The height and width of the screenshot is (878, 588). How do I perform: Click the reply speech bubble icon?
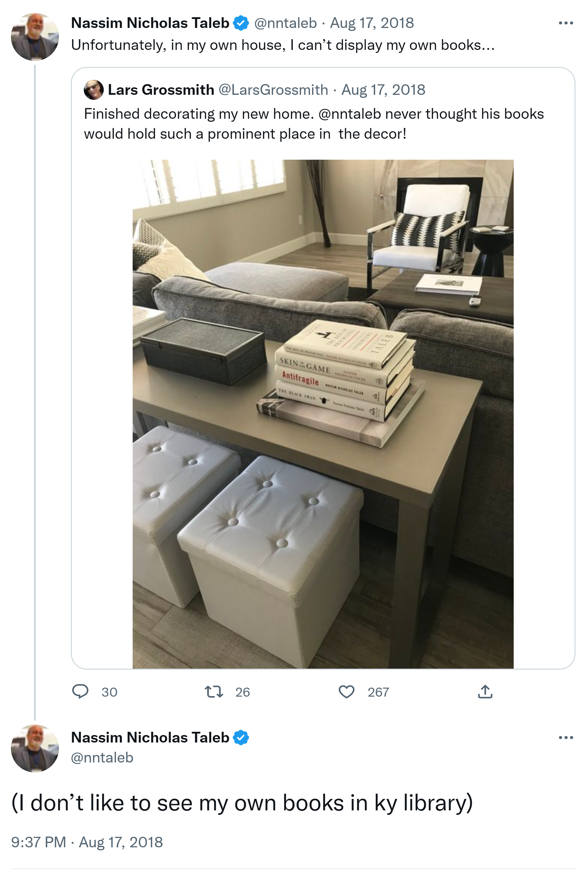(80, 692)
